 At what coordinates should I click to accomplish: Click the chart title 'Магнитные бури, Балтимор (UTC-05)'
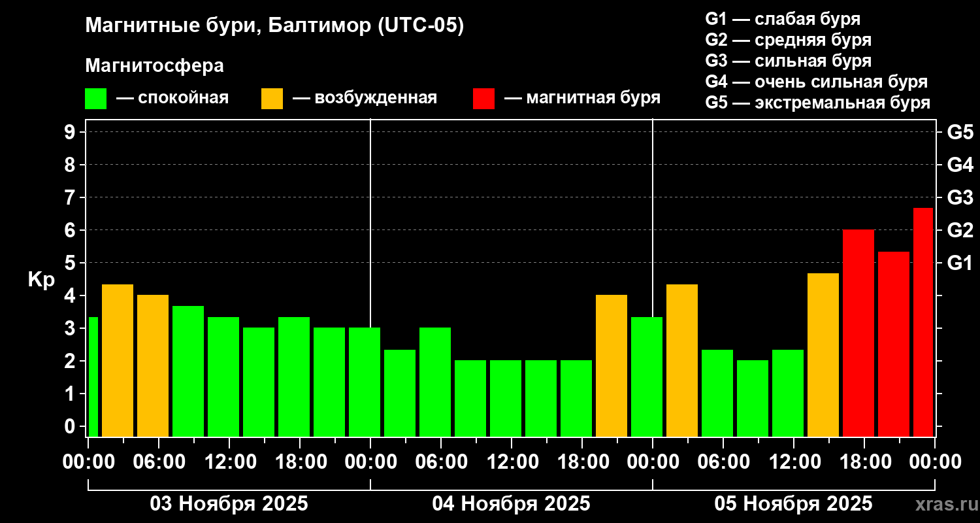(x=274, y=26)
